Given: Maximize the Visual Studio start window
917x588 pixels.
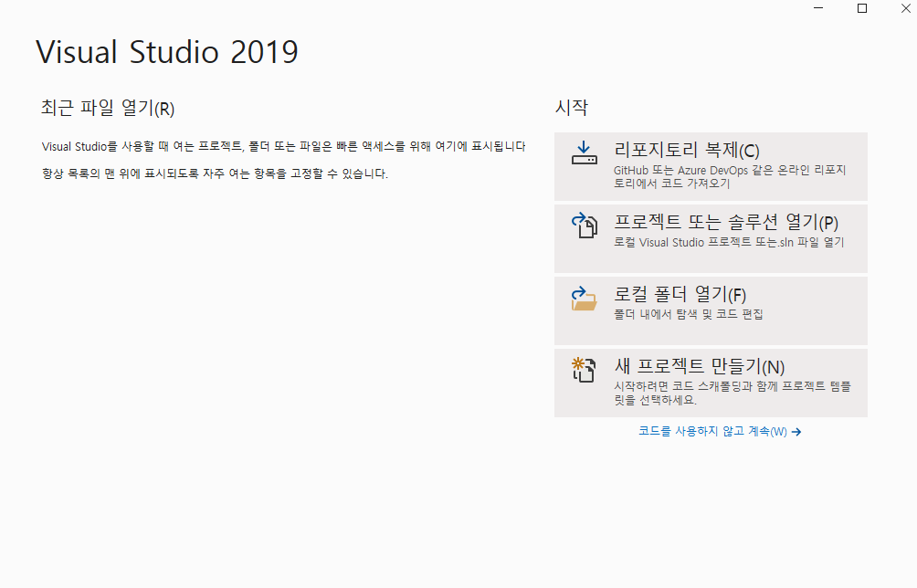Looking at the screenshot, I should [862, 8].
